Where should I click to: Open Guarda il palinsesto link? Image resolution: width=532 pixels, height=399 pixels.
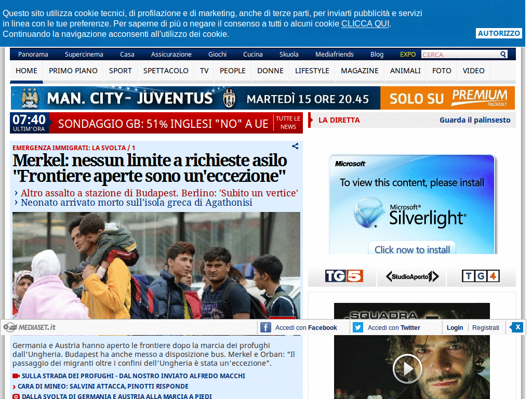[x=475, y=120]
